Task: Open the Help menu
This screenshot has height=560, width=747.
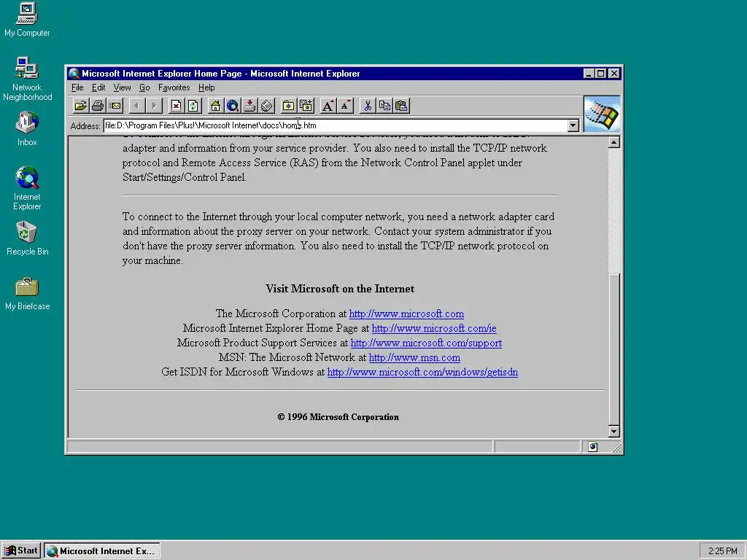Action: point(206,87)
